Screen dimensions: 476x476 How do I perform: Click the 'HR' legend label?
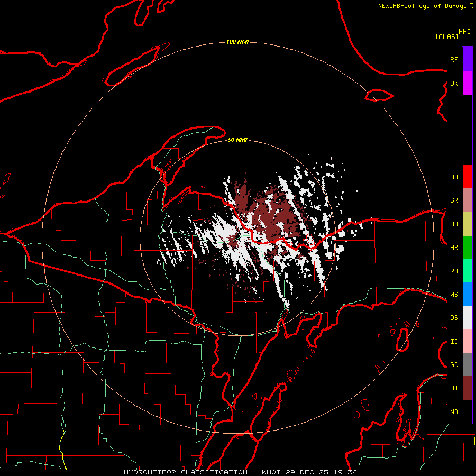[454, 248]
